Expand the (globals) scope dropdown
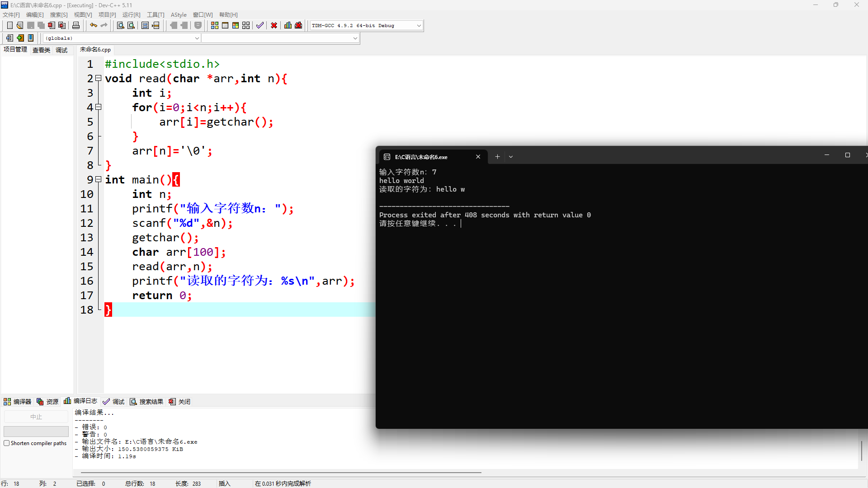868x488 pixels. 197,38
